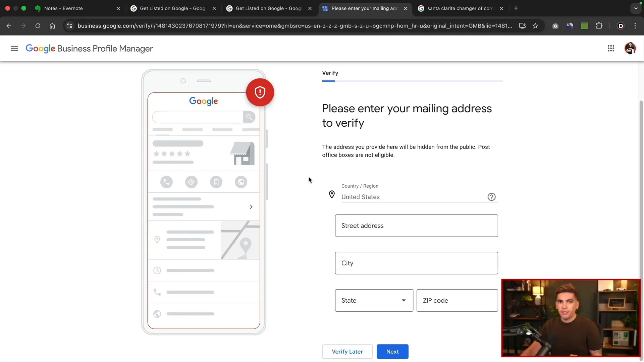Reload the current page

(38, 26)
